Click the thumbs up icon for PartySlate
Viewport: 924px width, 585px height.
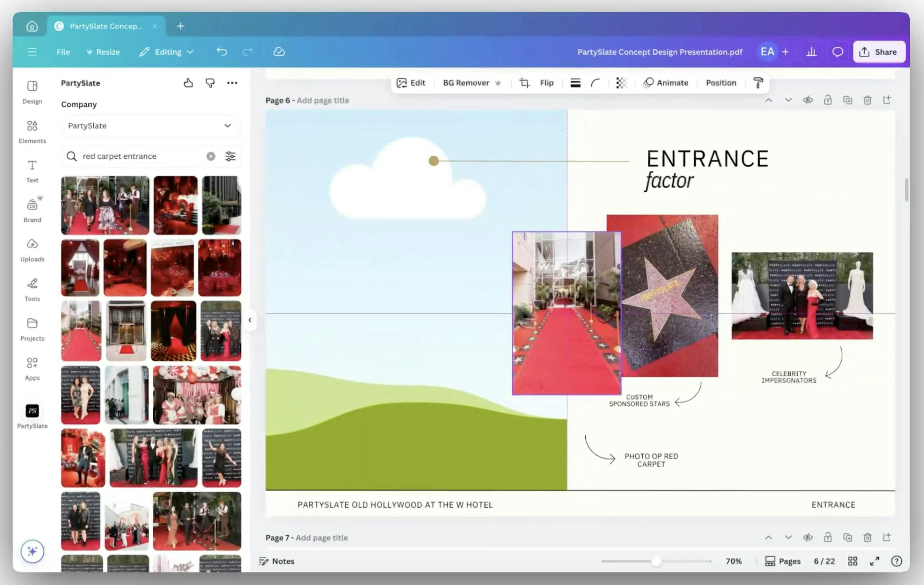tap(188, 83)
